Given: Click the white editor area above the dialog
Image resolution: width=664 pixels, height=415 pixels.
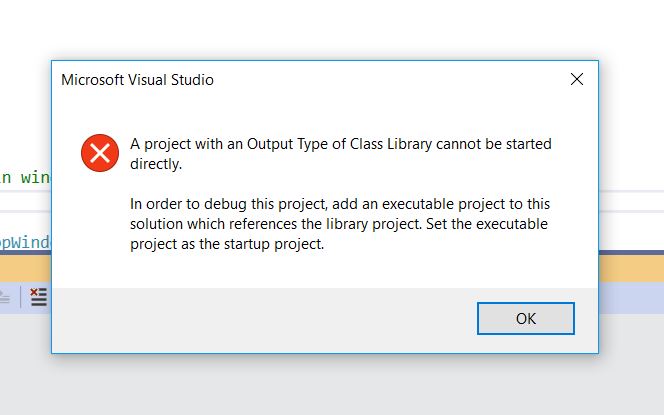Looking at the screenshot, I should coord(332,28).
